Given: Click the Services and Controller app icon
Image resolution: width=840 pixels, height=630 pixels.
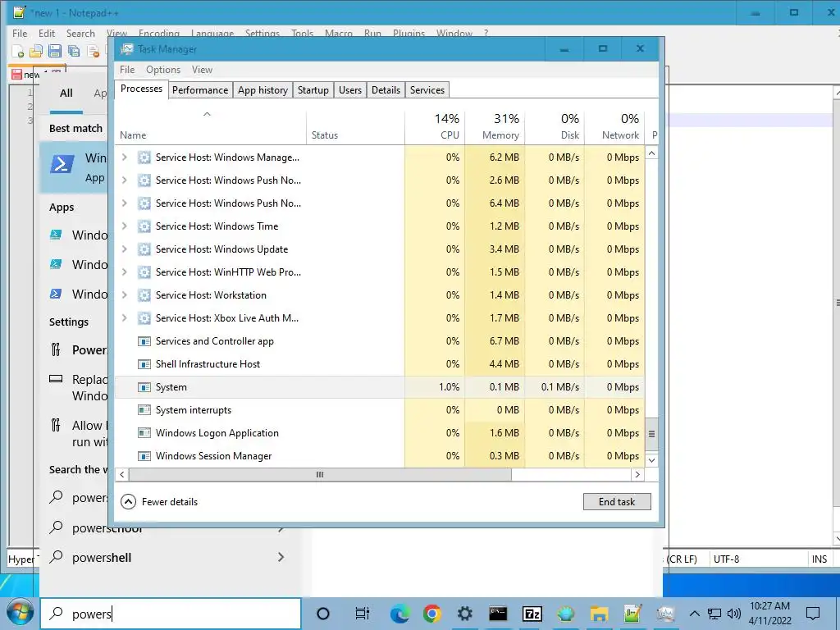Looking at the screenshot, I should click(x=144, y=341).
